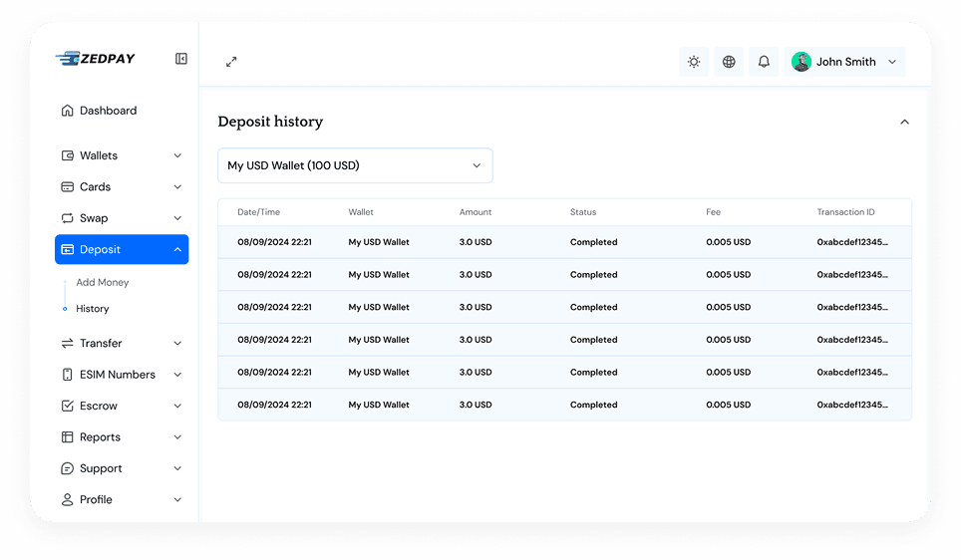
Task: Expand the Support menu chevron
Action: pos(177,468)
